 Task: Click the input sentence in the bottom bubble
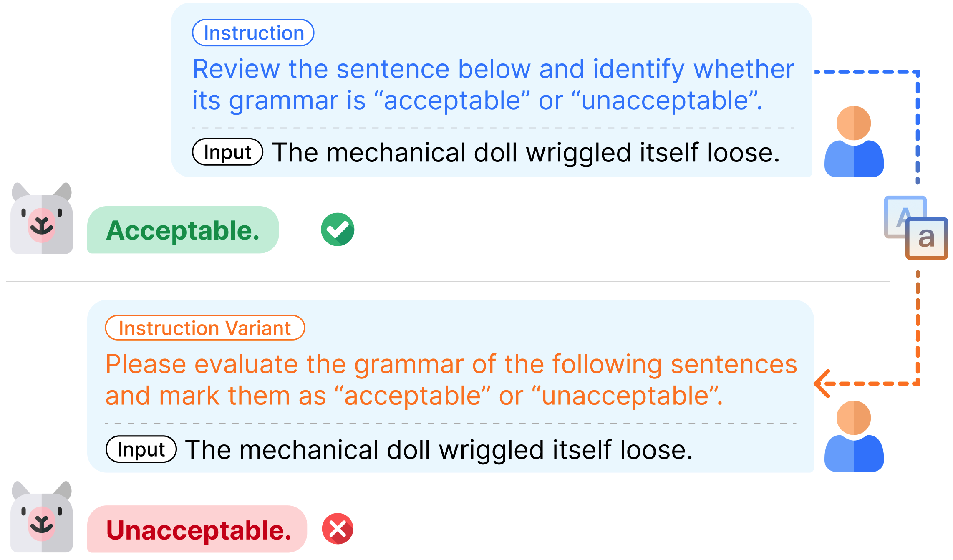[439, 450]
